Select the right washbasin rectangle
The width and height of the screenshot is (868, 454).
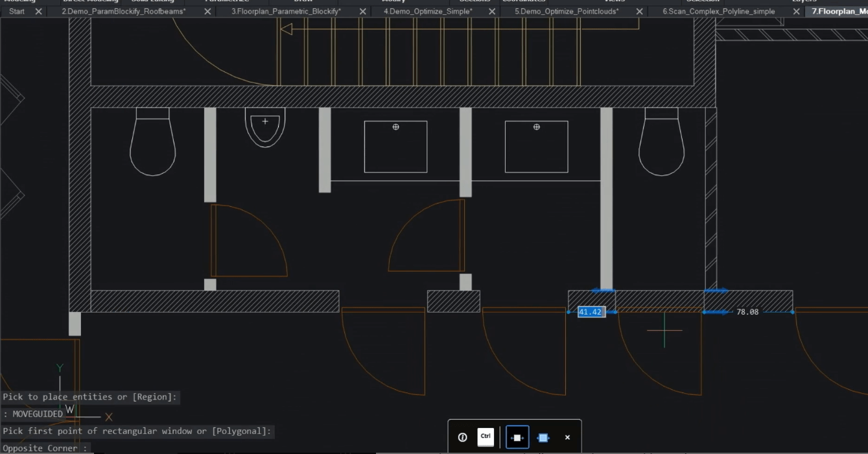(x=536, y=147)
